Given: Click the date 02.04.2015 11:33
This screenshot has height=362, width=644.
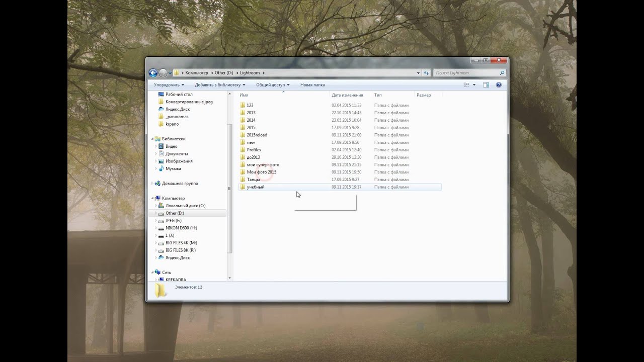Looking at the screenshot, I should (x=347, y=105).
